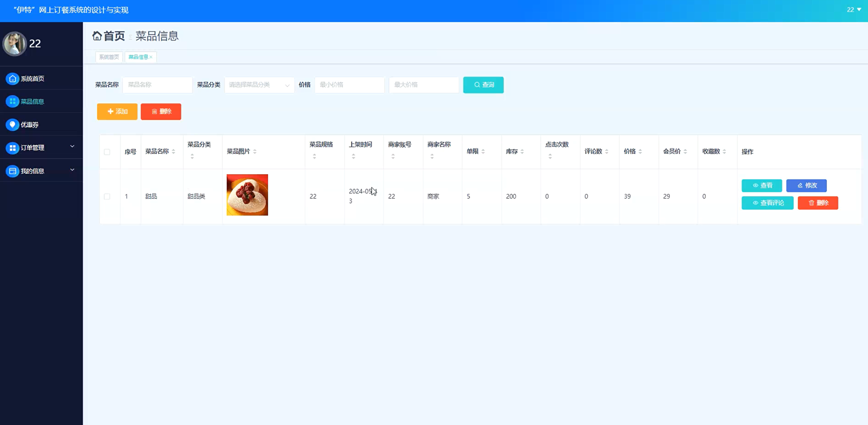Click 查看 button for 甜品 row
This screenshot has width=868, height=425.
click(762, 186)
